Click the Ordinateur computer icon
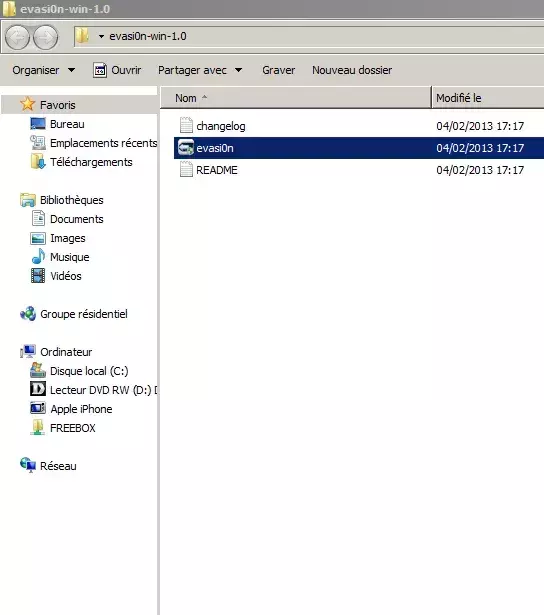The image size is (544, 615). click(28, 351)
